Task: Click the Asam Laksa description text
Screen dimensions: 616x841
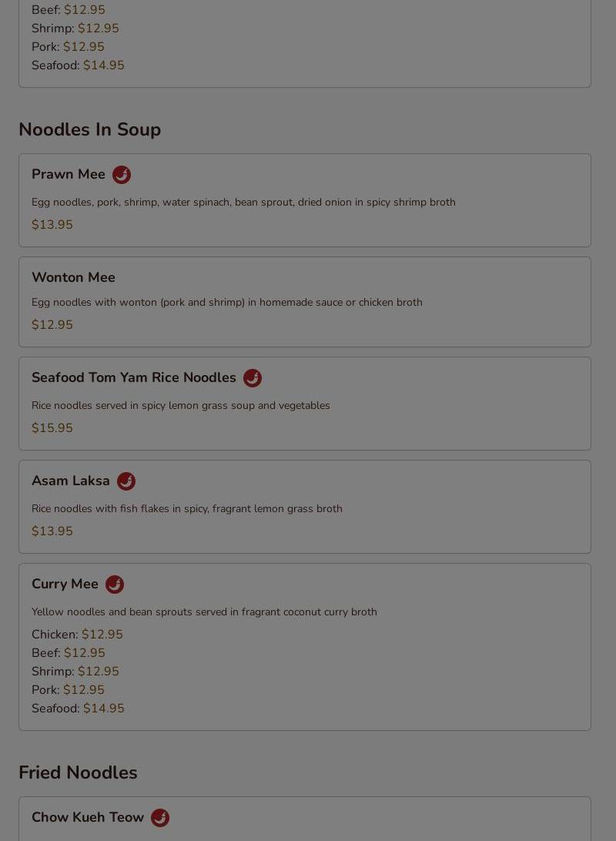Action: [186, 509]
